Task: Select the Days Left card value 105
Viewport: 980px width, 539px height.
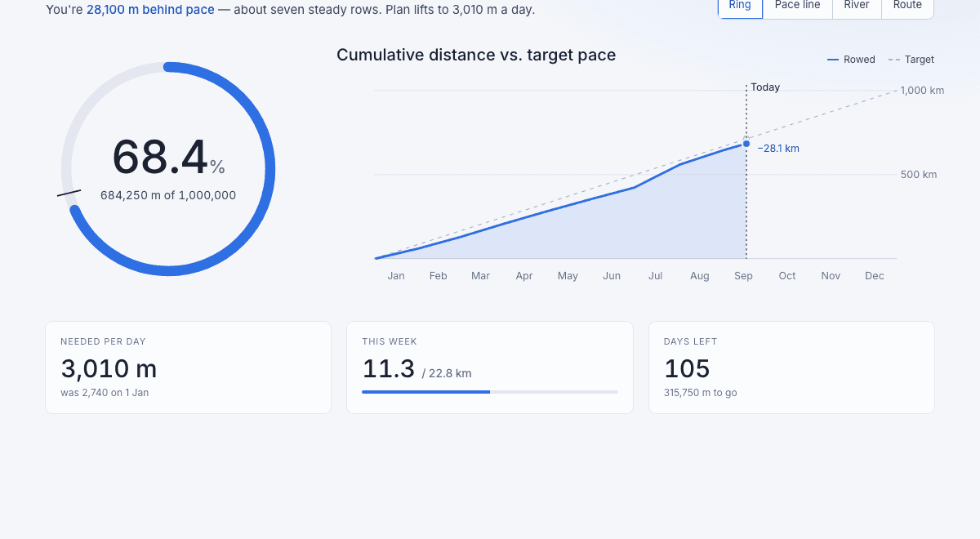Action: (688, 369)
